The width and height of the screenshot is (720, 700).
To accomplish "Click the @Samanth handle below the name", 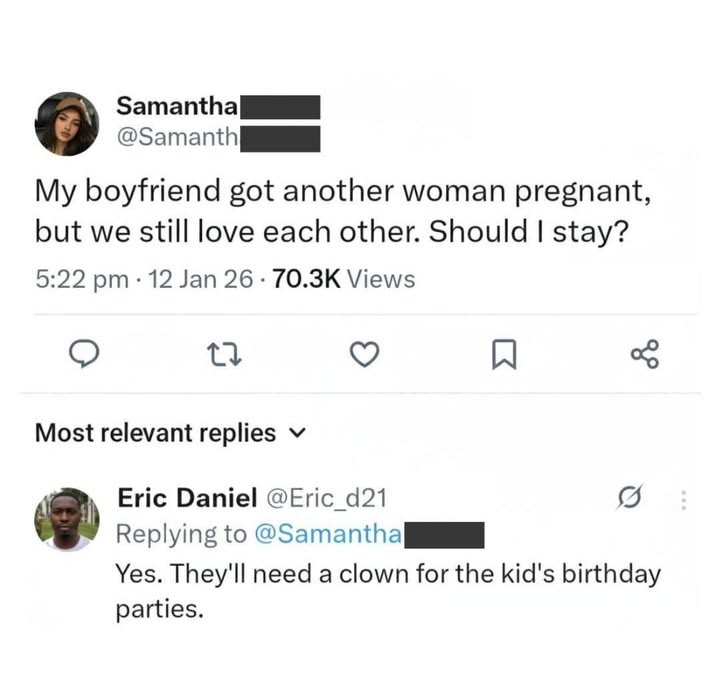I will coord(175,138).
